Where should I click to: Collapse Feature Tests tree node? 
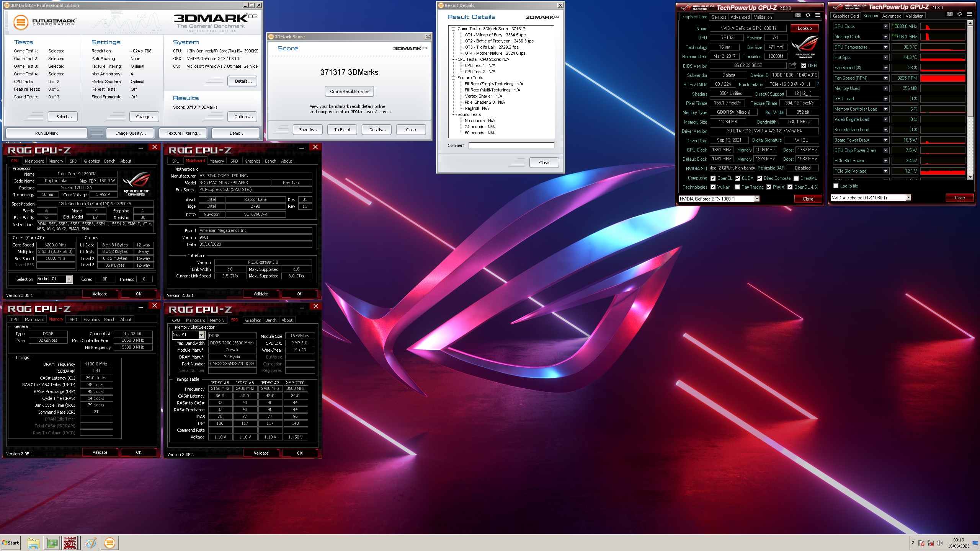(453, 78)
